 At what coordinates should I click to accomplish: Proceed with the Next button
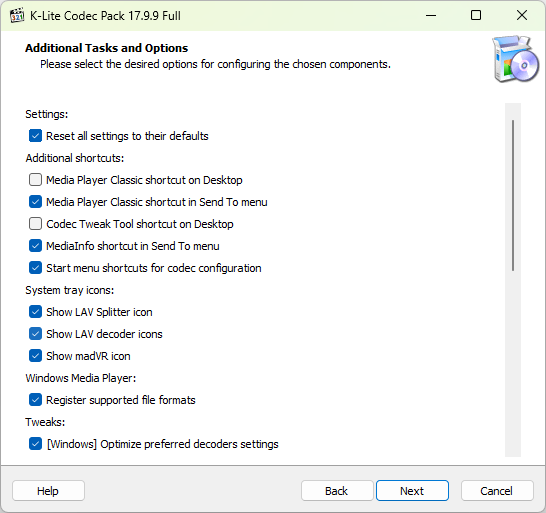pyautogui.click(x=412, y=491)
